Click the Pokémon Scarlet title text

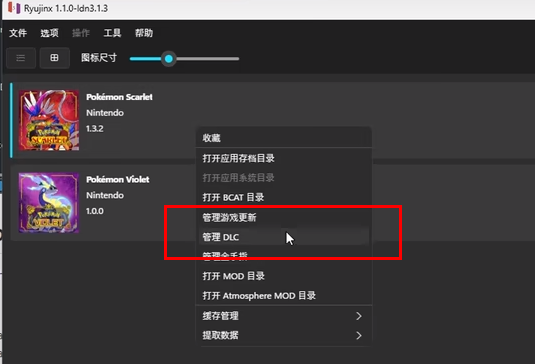pyautogui.click(x=119, y=97)
